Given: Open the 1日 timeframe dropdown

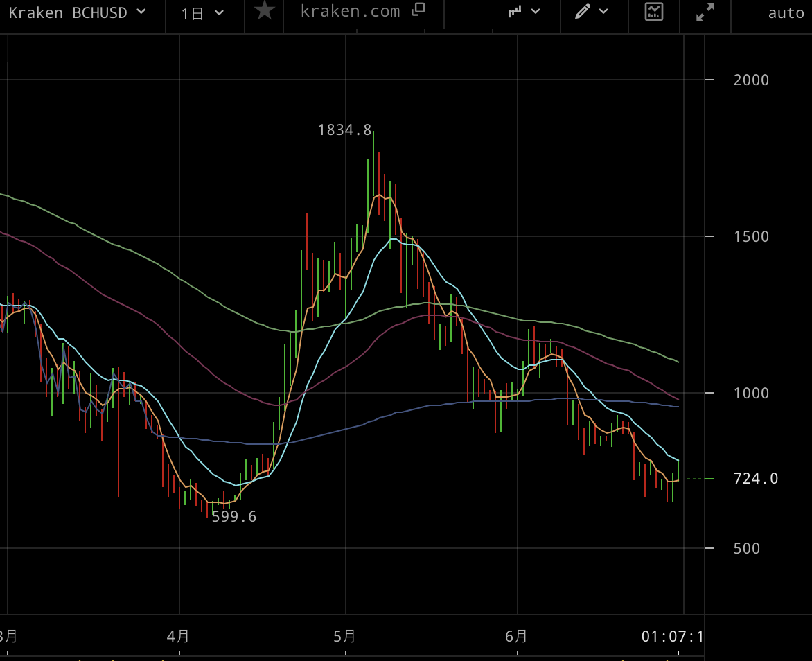Looking at the screenshot, I should coord(202,13).
